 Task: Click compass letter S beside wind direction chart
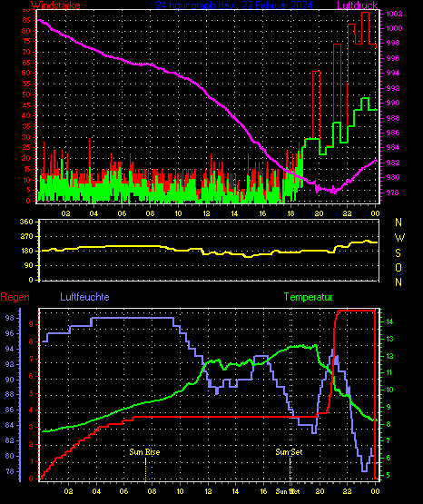point(398,253)
